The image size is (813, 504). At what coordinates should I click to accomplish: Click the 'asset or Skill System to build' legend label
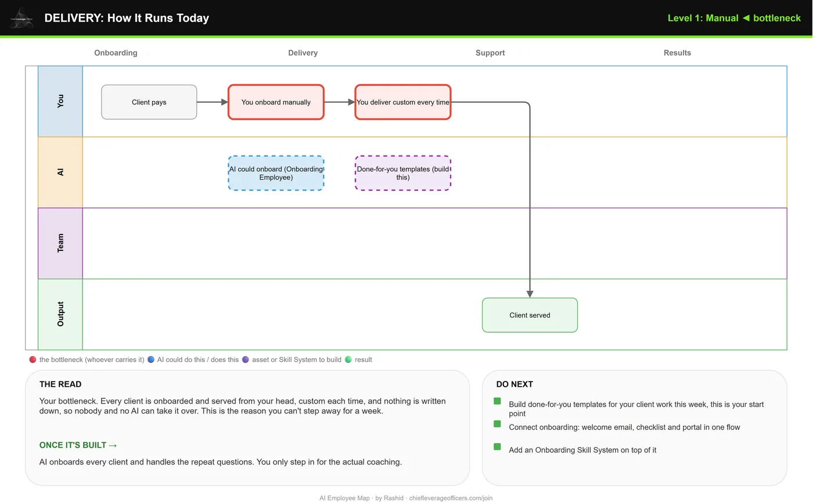click(297, 360)
